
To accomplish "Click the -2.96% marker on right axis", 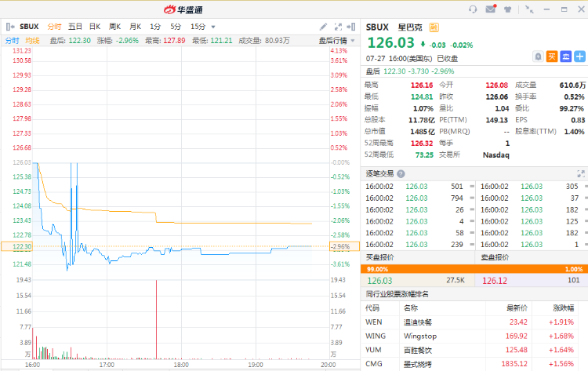I will (344, 246).
